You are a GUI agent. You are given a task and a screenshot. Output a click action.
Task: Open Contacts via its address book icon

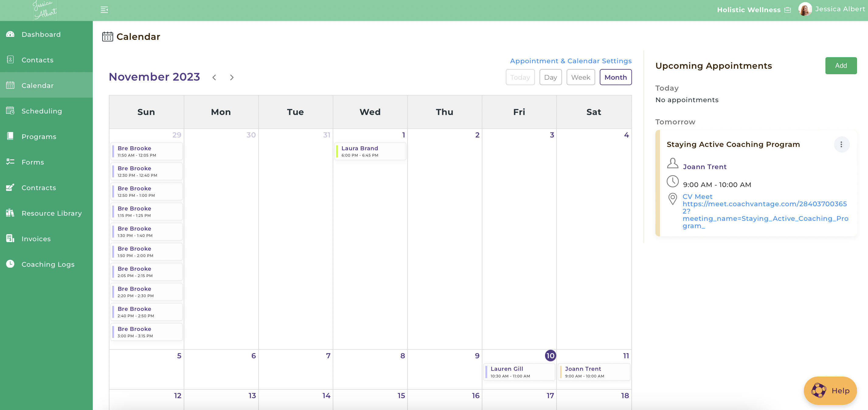pyautogui.click(x=10, y=60)
